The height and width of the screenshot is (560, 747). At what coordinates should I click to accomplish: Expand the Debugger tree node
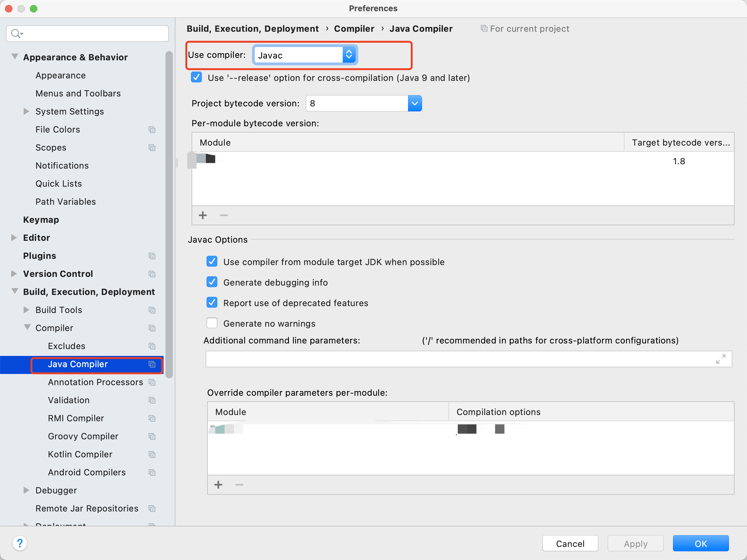(26, 490)
